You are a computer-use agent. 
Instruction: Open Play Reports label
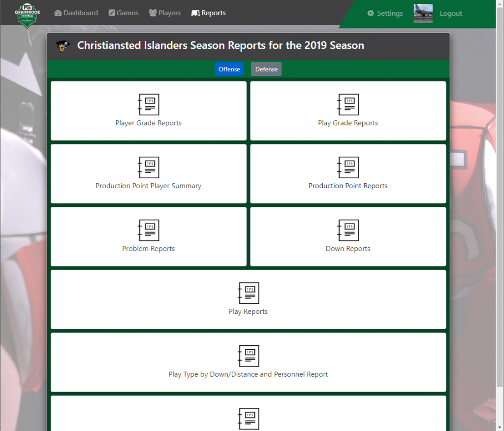tap(248, 311)
